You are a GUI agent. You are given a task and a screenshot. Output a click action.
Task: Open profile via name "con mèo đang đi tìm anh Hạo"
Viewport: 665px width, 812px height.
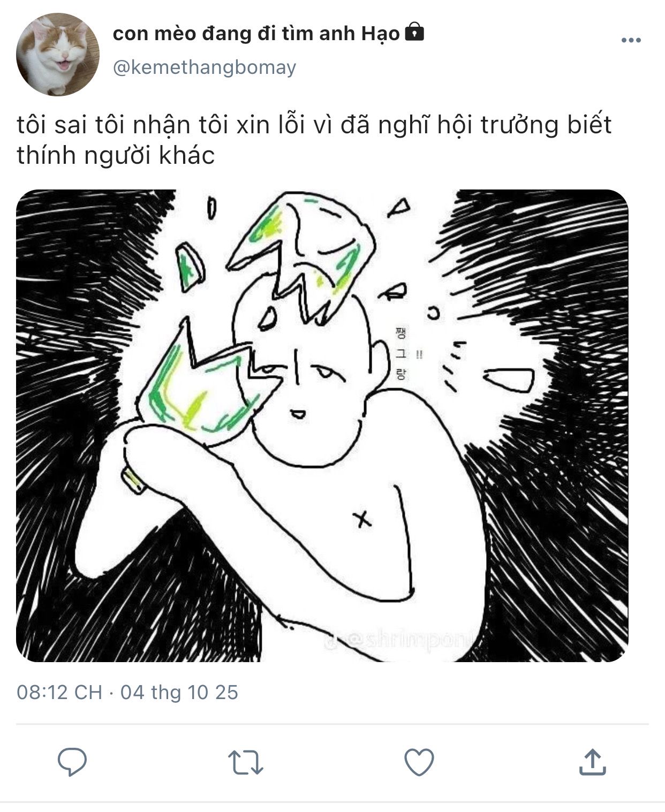click(256, 34)
